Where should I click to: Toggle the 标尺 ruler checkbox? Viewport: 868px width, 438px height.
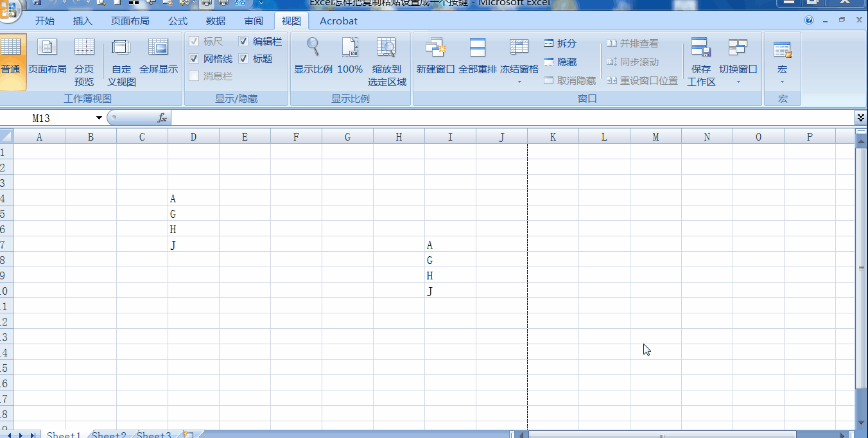point(194,41)
